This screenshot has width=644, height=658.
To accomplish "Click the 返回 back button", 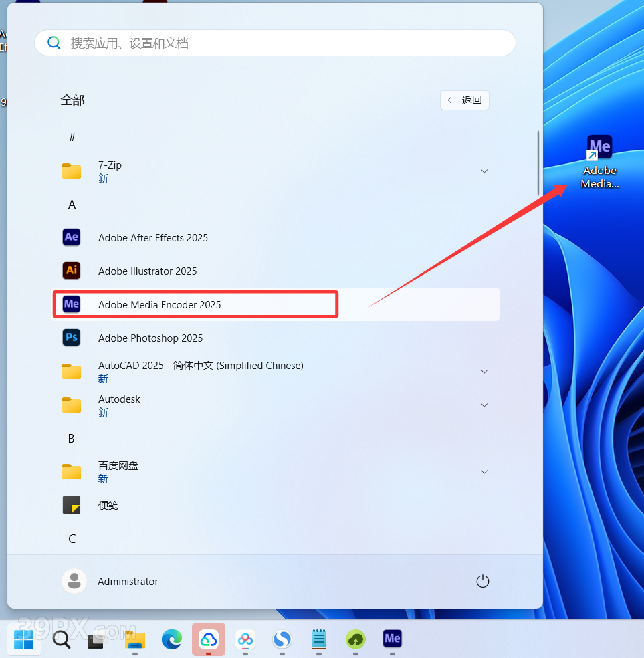I will (x=464, y=100).
